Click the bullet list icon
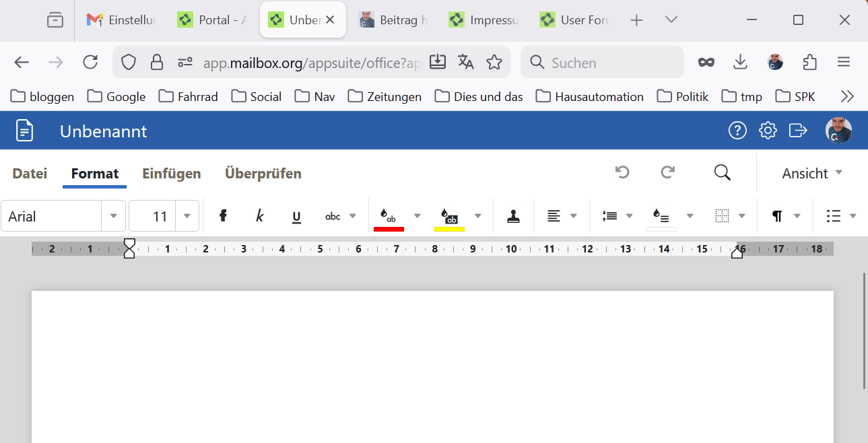The width and height of the screenshot is (868, 443). [834, 216]
